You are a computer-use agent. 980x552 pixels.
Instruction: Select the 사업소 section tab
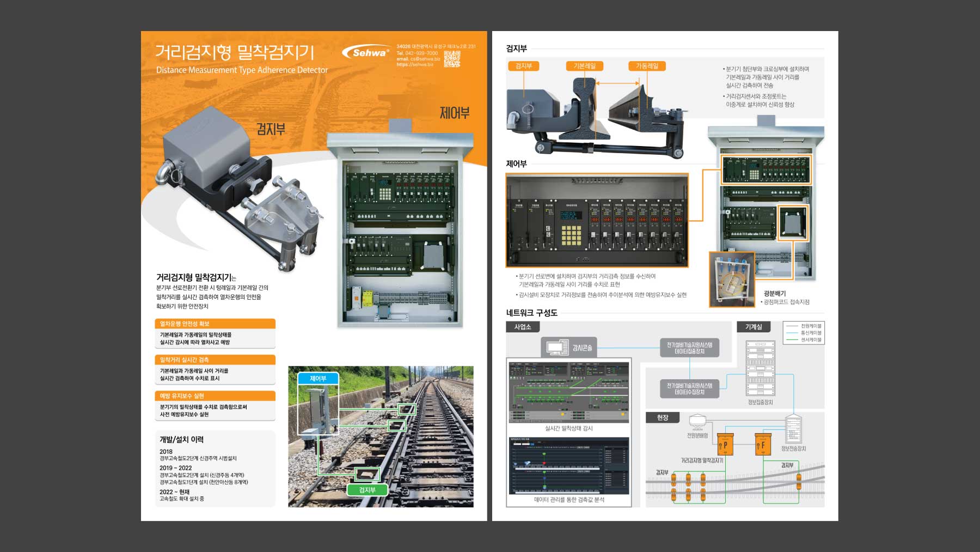(x=523, y=327)
